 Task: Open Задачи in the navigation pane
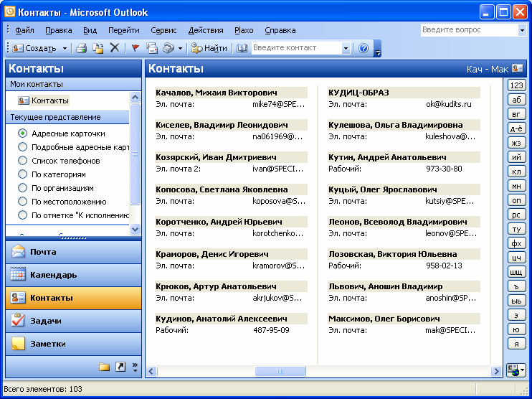tap(73, 321)
